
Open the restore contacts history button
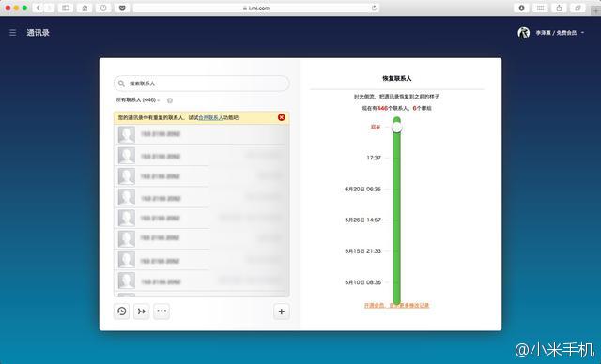click(x=122, y=311)
